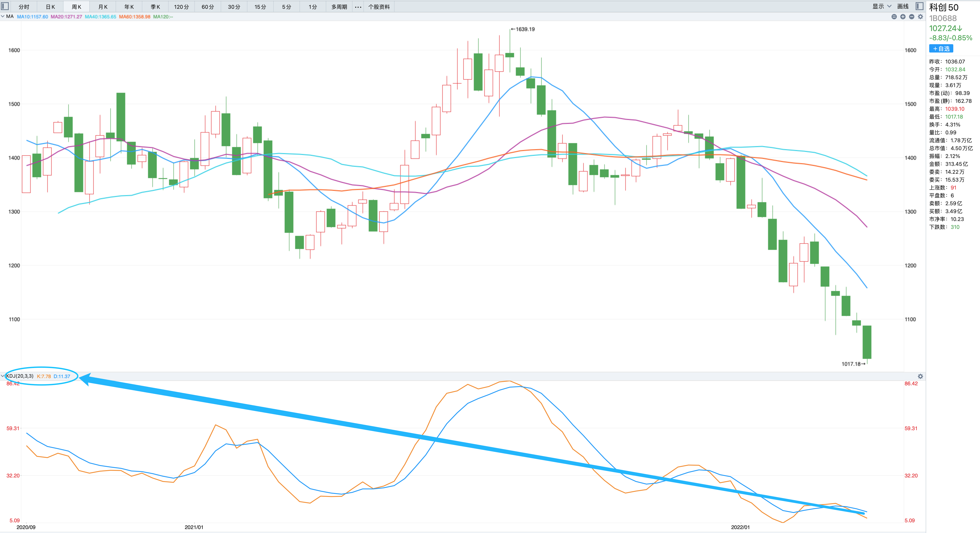Open the KDJ panel settings gear
The height and width of the screenshot is (533, 980).
point(920,376)
